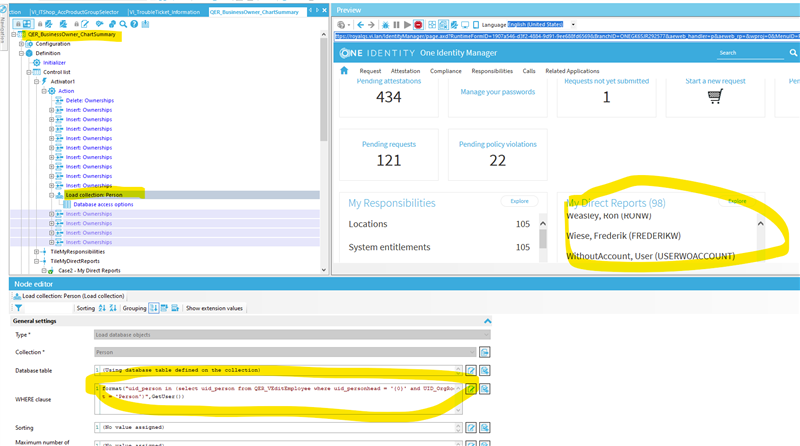800x446 pixels.
Task: Click the shopping cart icon under Start a new request
Action: (715, 96)
